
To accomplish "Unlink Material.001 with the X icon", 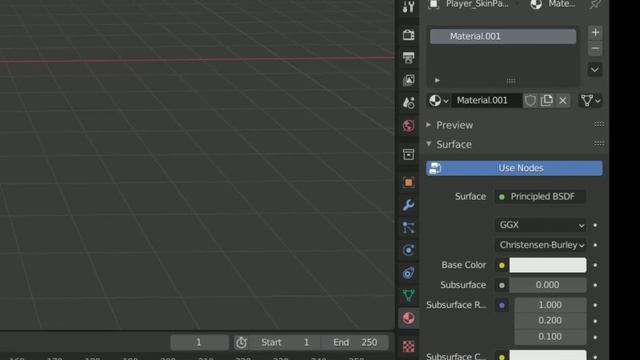I will click(x=563, y=100).
